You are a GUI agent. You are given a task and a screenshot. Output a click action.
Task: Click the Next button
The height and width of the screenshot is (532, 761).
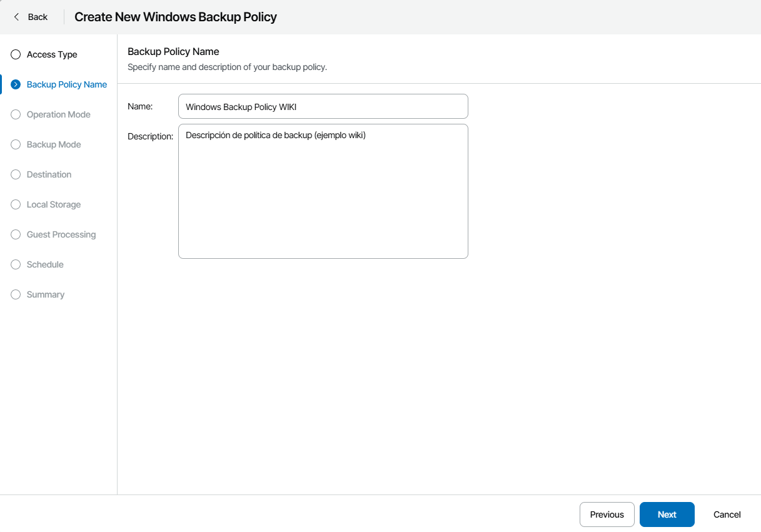pyautogui.click(x=667, y=514)
